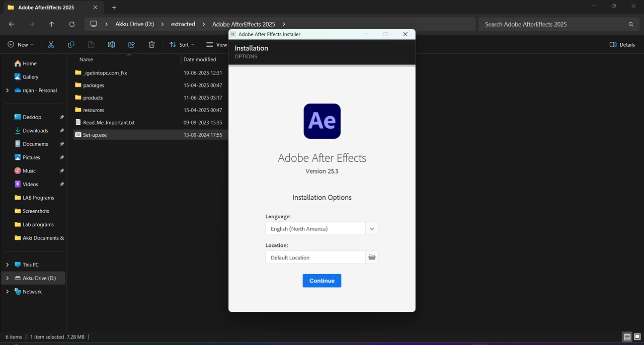This screenshot has width=644, height=345.
Task: Select the _igetintopc.com_Fix folder
Action: (x=105, y=73)
